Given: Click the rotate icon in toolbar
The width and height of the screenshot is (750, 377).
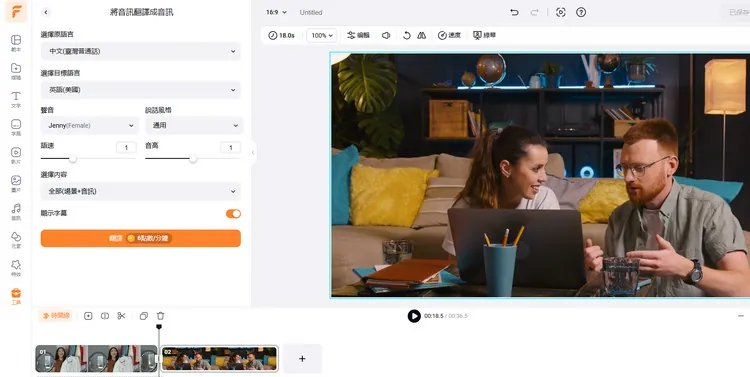Looking at the screenshot, I should [407, 35].
